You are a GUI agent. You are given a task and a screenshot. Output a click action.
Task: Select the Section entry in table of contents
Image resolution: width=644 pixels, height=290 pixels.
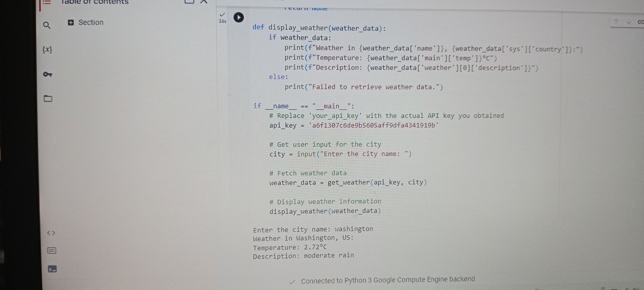click(91, 23)
